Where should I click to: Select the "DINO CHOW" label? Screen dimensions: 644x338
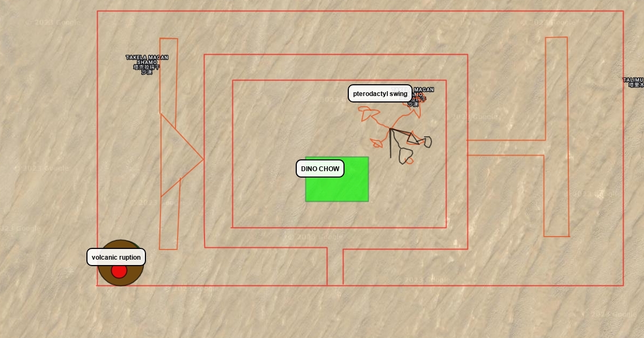click(320, 168)
